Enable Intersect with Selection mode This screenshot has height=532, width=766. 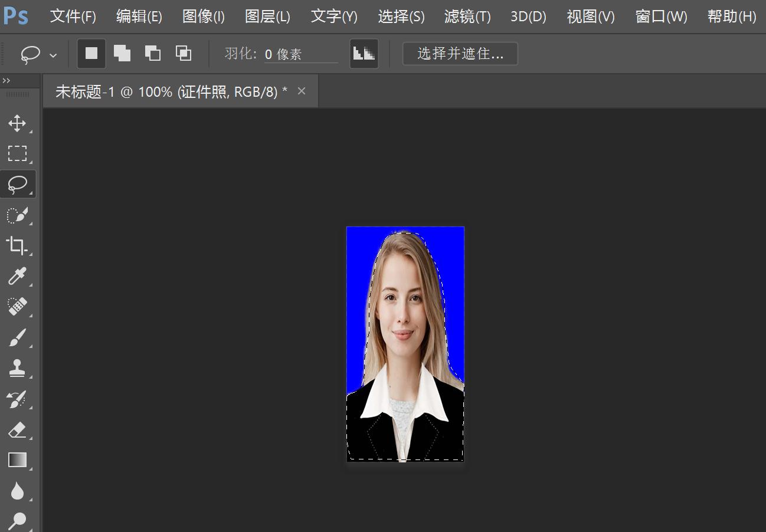pyautogui.click(x=184, y=53)
